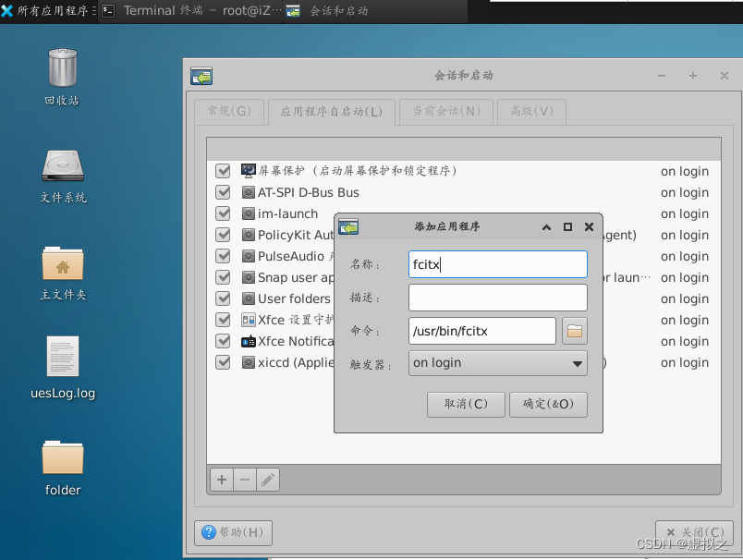The image size is (743, 560).
Task: Click inside the 名称 field containing fcitx
Action: [497, 264]
